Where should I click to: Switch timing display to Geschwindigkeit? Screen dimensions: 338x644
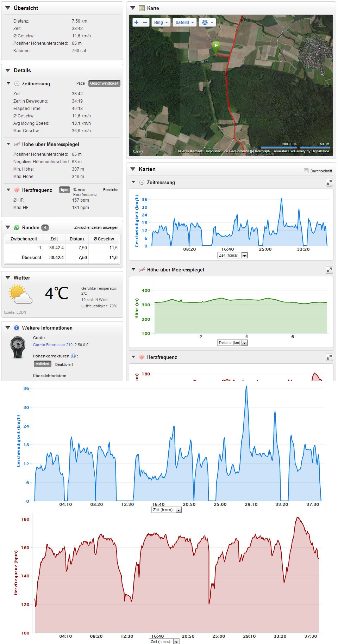(104, 83)
